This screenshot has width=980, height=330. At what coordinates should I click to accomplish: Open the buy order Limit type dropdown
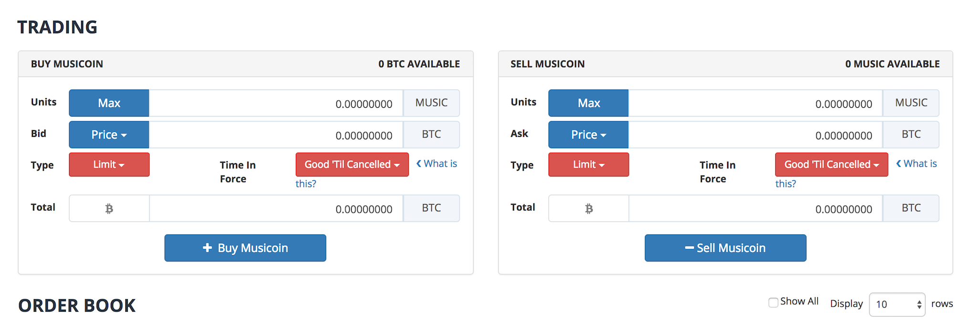click(109, 165)
